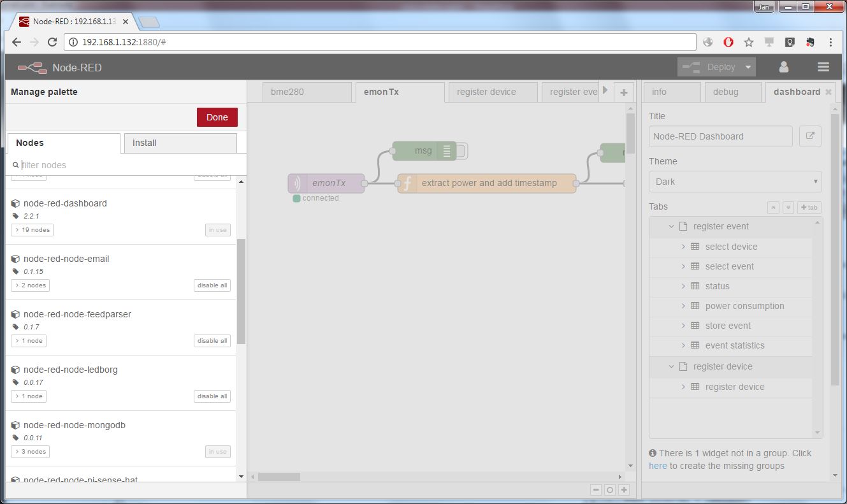Click the node-red-dashboard package cube icon
The height and width of the screenshot is (504, 847).
15,204
